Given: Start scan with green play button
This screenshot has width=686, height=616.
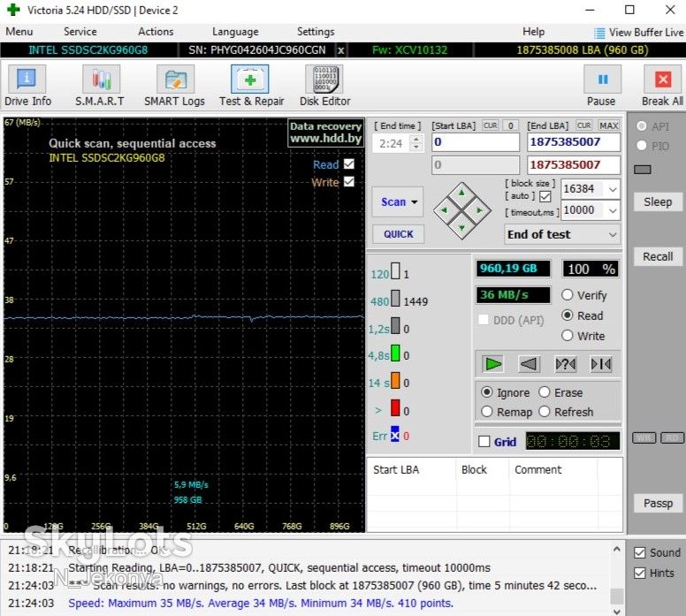Looking at the screenshot, I should pyautogui.click(x=492, y=363).
